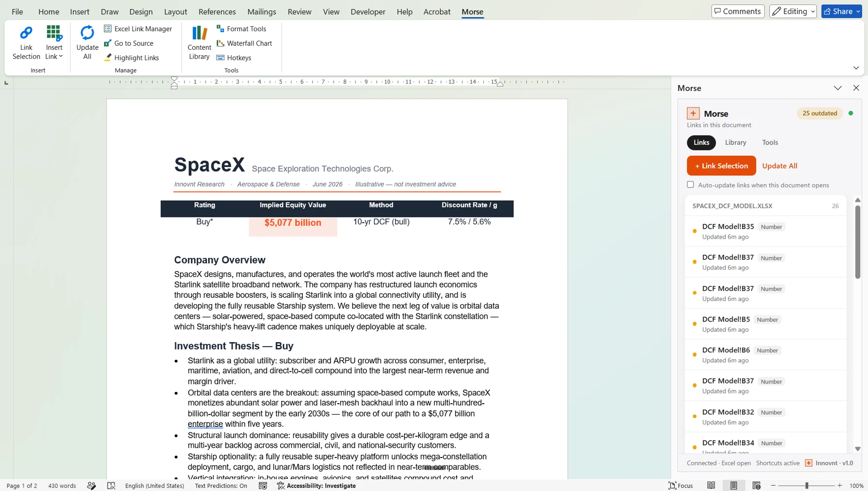Click the underlined word enterprise
Viewport: 868px width, 491px height.
pyautogui.click(x=205, y=424)
